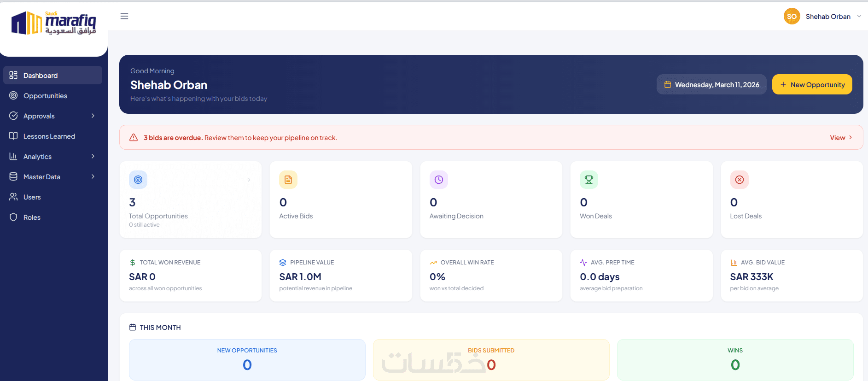Click the Shehab Orban greeting heading
The width and height of the screenshot is (868, 381).
point(169,85)
